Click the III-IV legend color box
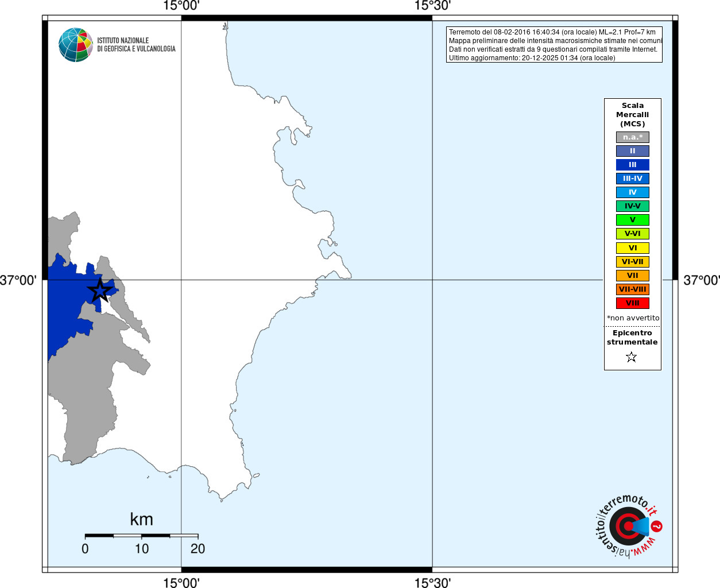The width and height of the screenshot is (720, 588). [x=632, y=179]
